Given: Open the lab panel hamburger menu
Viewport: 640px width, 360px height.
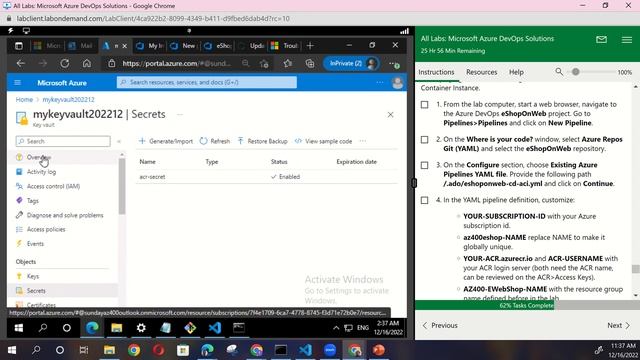Looking at the screenshot, I should (x=627, y=40).
